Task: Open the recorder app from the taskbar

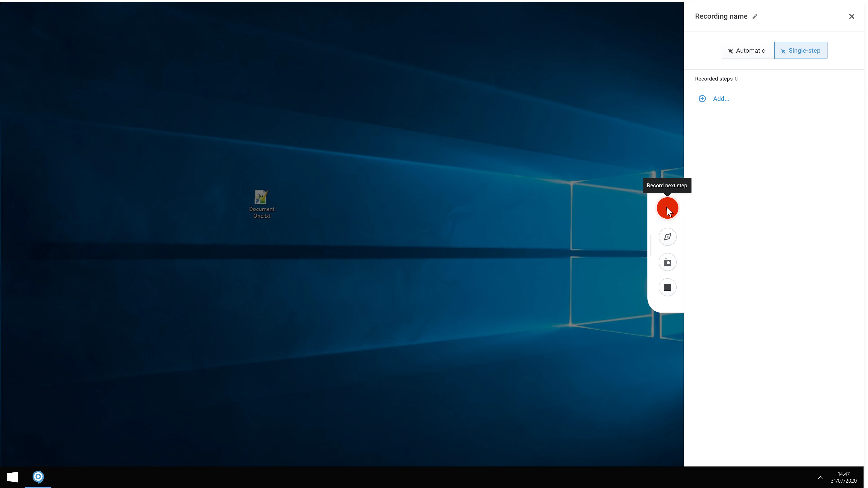Action: [38, 476]
